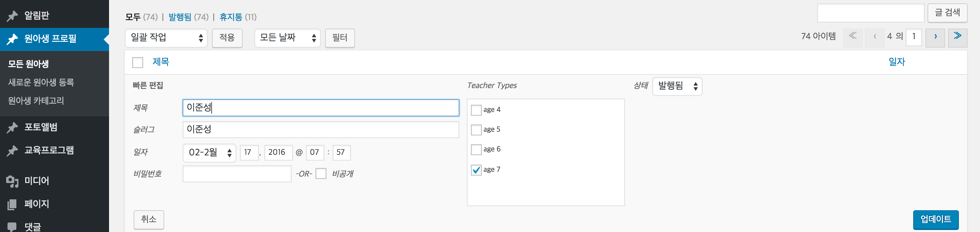The width and height of the screenshot is (980, 232).
Task: Click the blue 업데이트 button
Action: coord(935,219)
